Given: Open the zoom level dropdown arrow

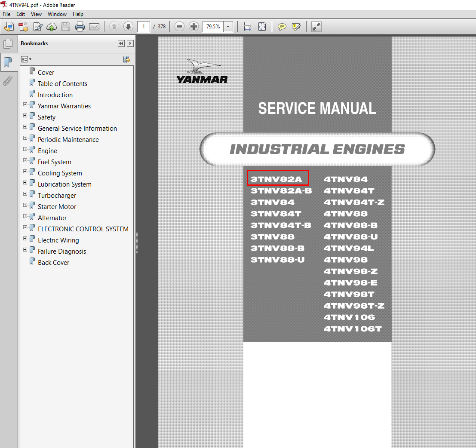Looking at the screenshot, I should click(228, 27).
